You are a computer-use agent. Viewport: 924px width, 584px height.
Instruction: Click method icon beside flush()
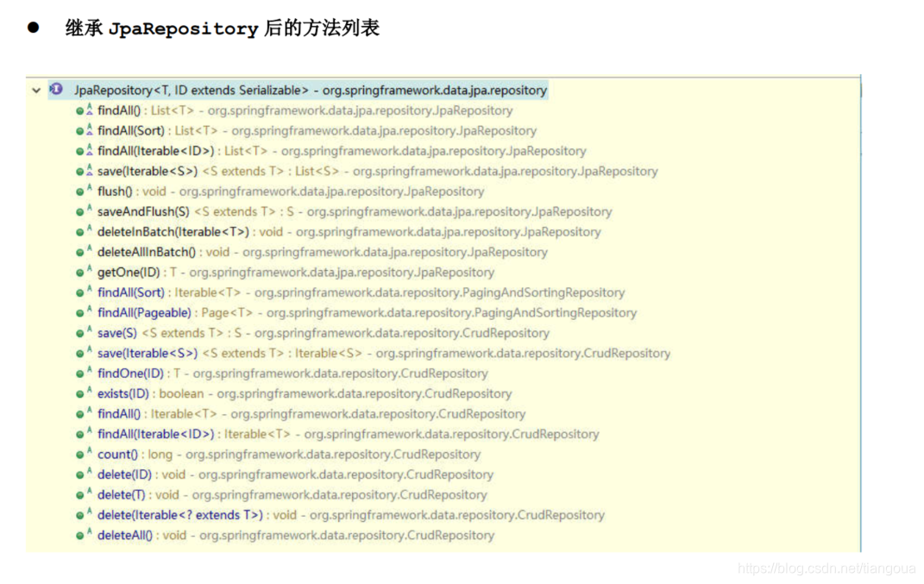84,191
